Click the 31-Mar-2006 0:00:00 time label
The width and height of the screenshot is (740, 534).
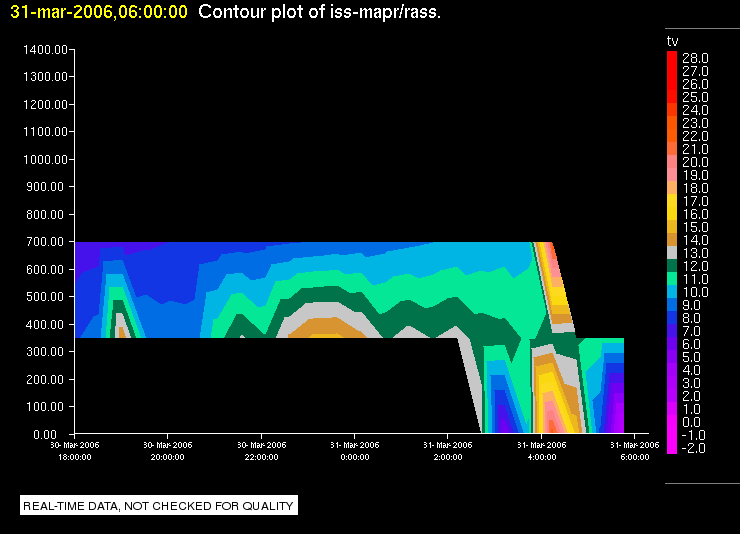tap(354, 451)
